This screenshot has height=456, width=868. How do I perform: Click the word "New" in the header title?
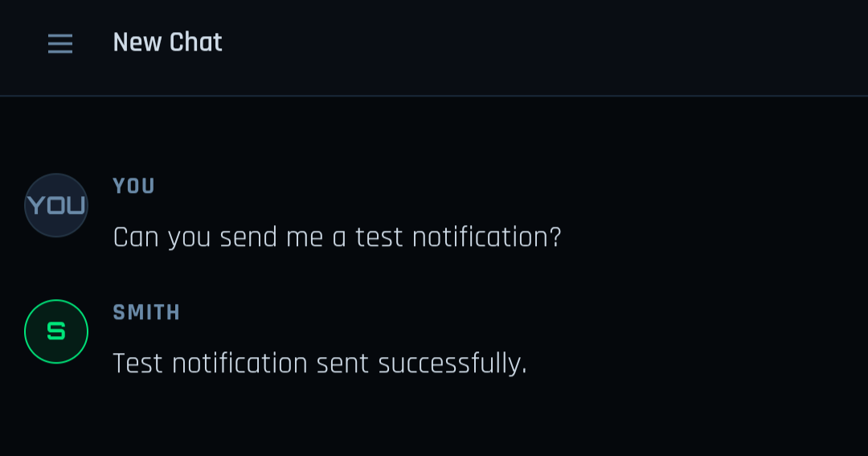(137, 42)
